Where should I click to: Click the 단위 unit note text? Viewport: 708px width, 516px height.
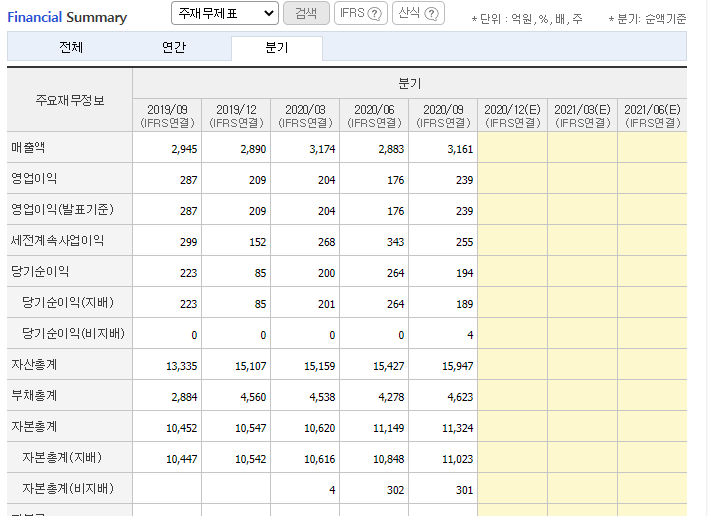527,19
